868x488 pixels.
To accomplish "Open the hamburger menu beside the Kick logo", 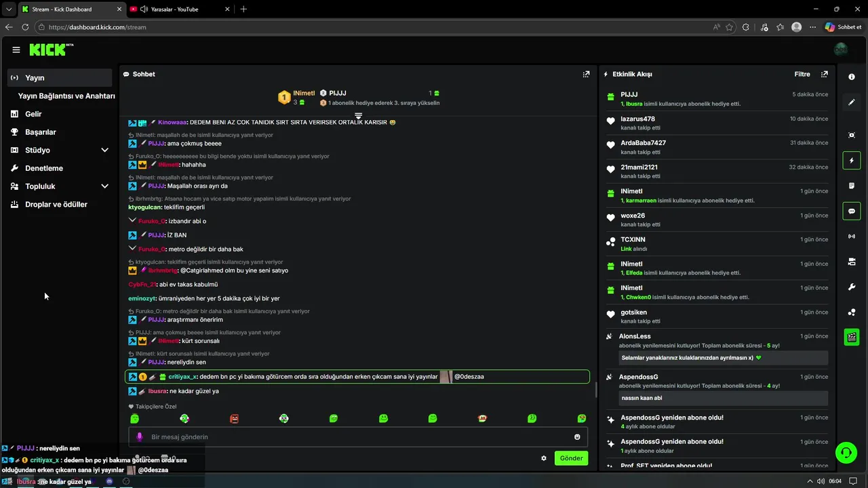I will click(x=16, y=49).
